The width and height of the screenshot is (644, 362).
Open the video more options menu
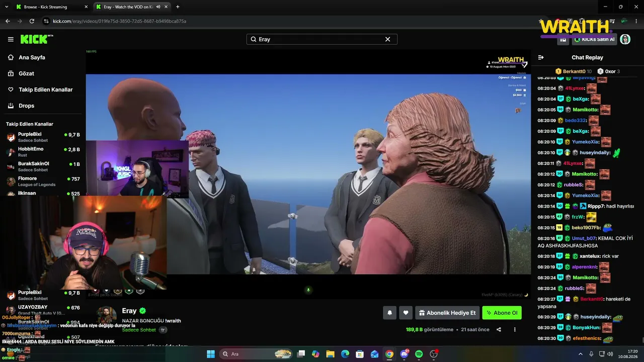515,330
